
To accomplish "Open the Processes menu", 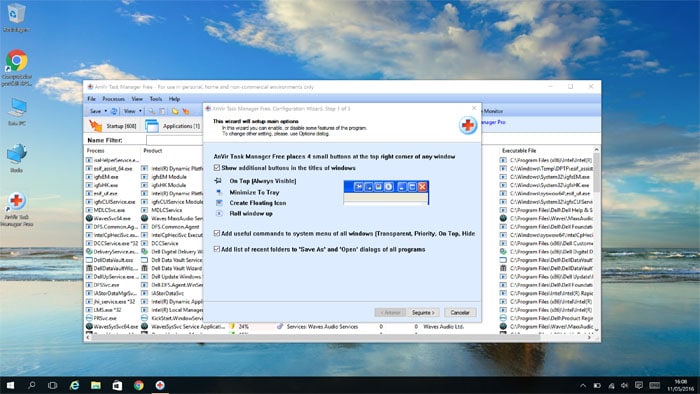I will click(x=113, y=99).
